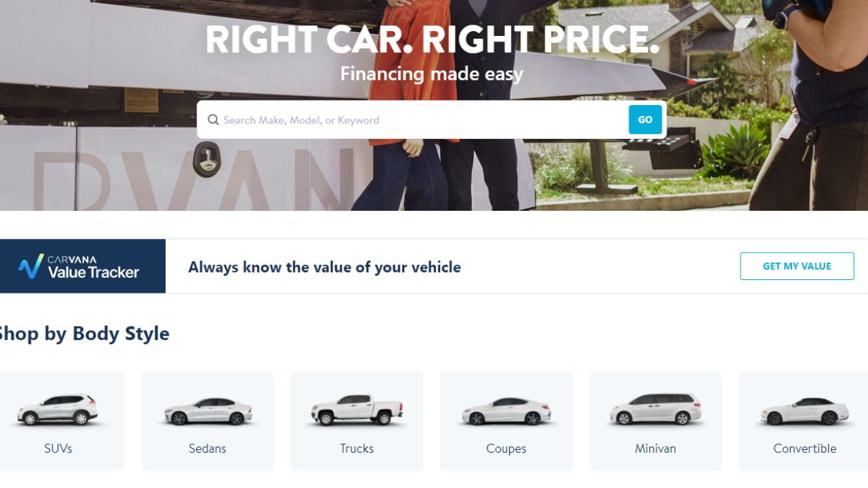
Task: Click the Right Car Right Price hero headline
Action: click(432, 39)
